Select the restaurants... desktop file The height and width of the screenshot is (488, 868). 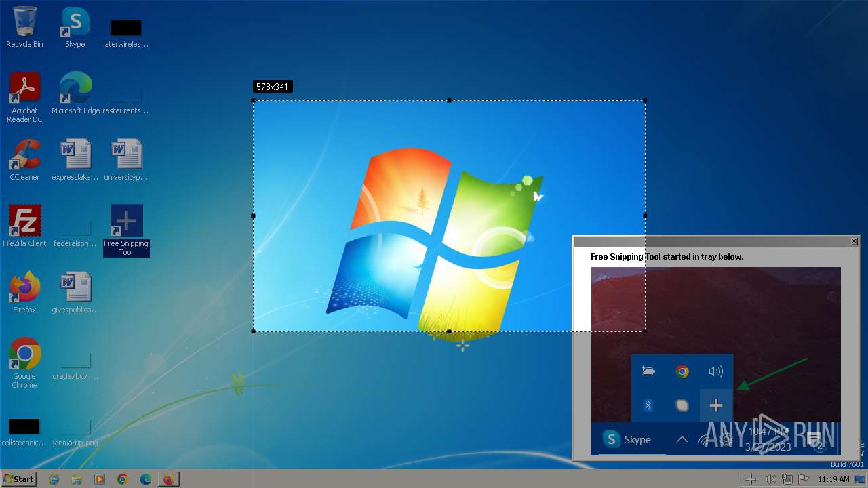[126, 100]
